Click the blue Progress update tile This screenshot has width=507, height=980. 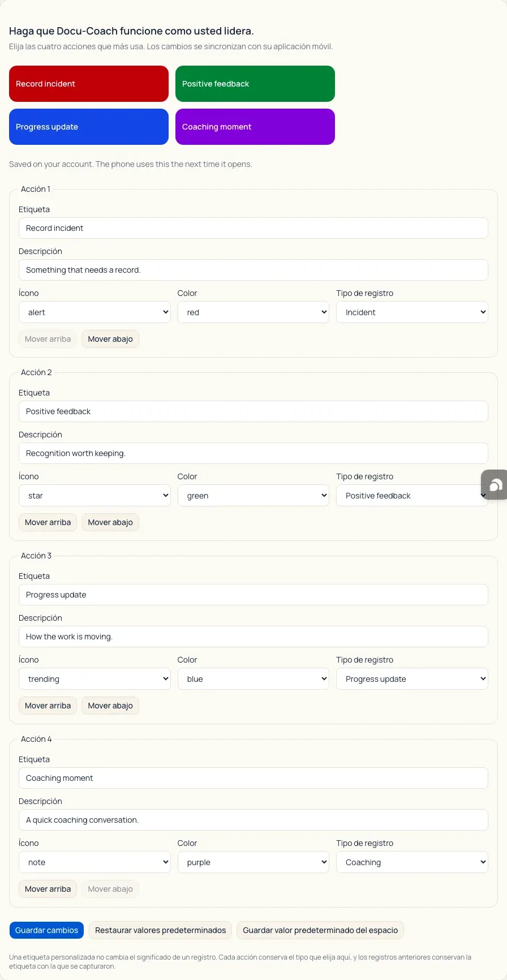pos(89,127)
